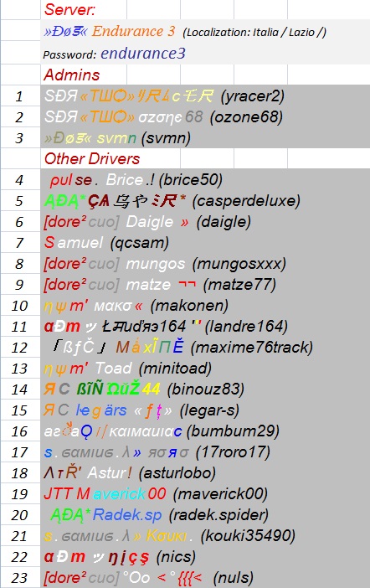Click the Endurance 3 server name cell
The width and height of the screenshot is (370, 588).
(205, 31)
